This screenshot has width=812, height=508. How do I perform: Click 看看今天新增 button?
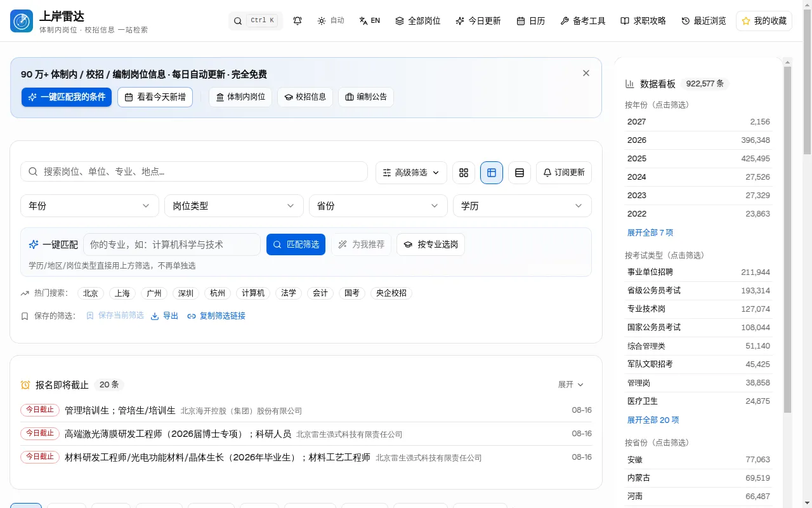(155, 97)
